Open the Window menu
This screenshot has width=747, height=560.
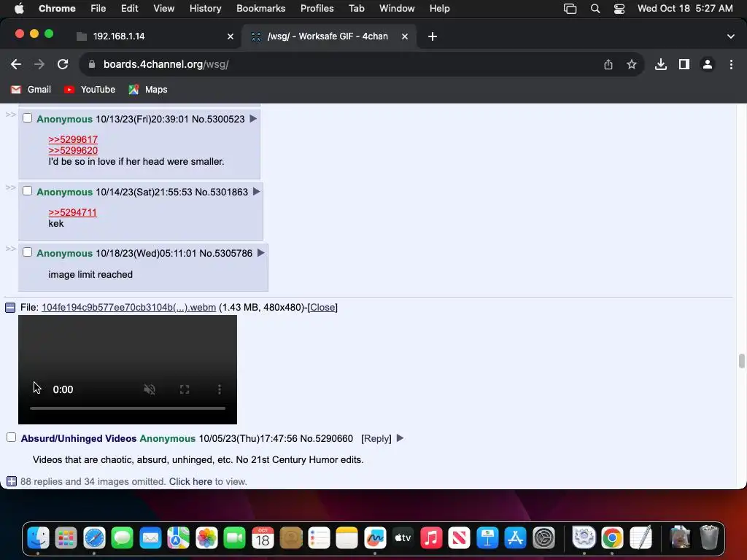[x=397, y=9]
